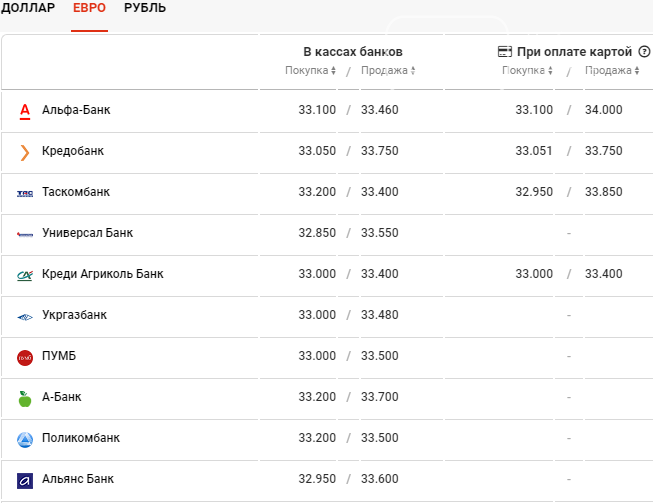
Task: Open the Альянс Банк link
Action: pos(78,479)
